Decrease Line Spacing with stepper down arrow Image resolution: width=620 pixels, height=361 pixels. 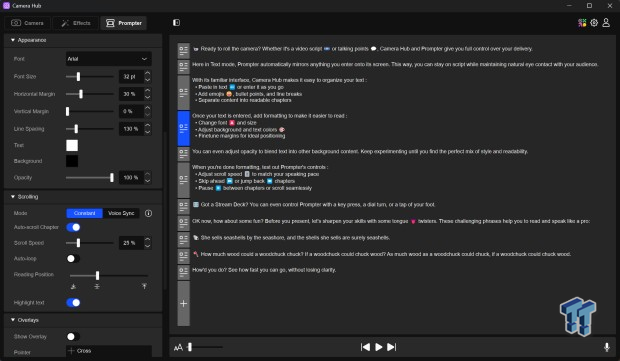pos(147,132)
